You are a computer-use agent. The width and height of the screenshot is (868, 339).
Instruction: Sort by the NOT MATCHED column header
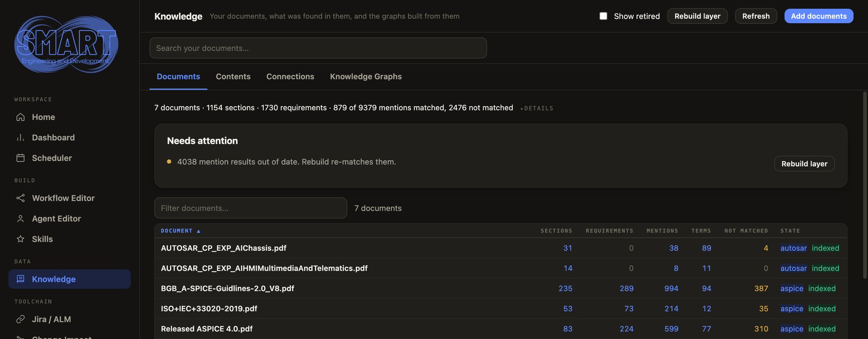pyautogui.click(x=746, y=231)
